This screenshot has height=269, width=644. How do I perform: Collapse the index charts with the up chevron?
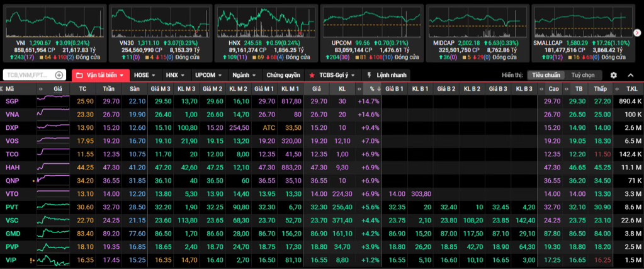point(631,75)
